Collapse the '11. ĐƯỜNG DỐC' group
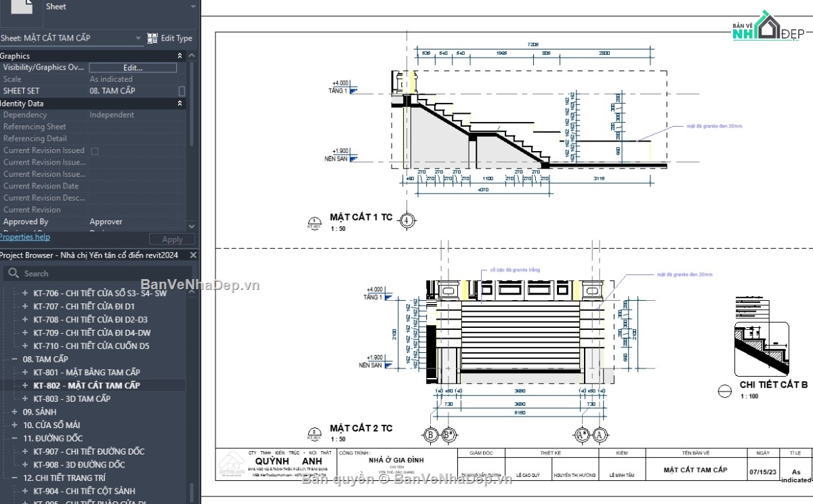Screen dimensions: 813x504 pos(15,438)
